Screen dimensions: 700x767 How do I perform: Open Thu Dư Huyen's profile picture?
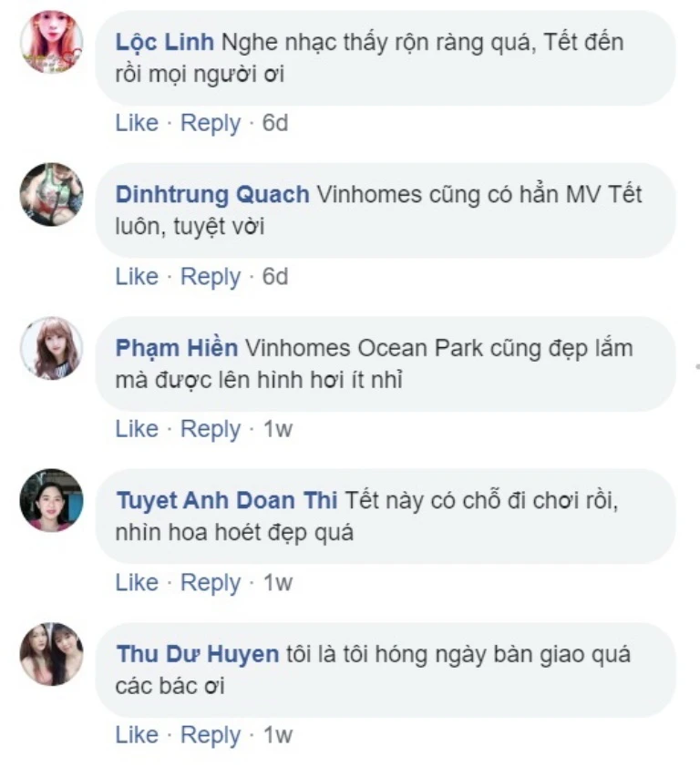(x=51, y=654)
